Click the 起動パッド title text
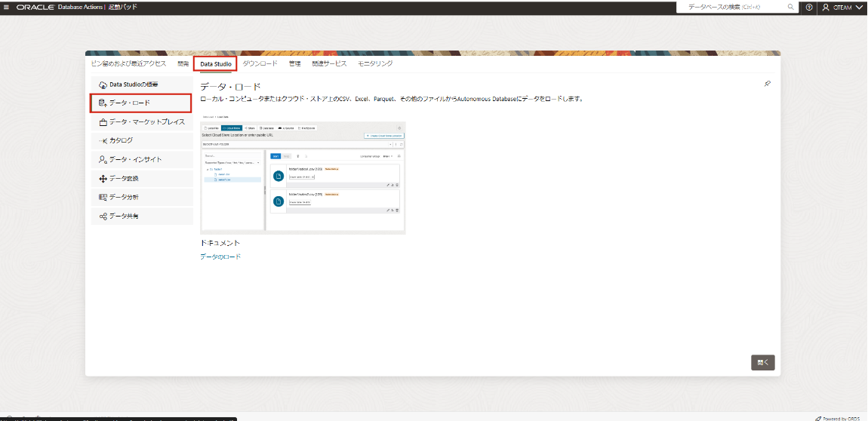The image size is (868, 421). coord(123,8)
